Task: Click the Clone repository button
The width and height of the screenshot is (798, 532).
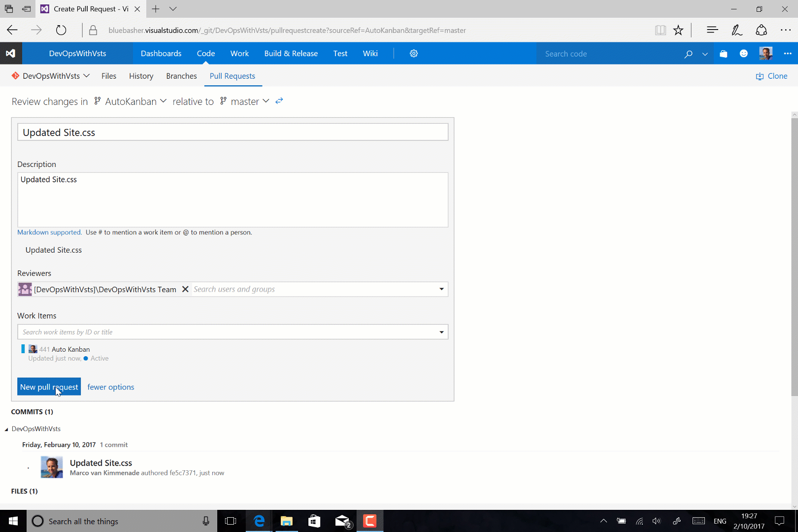Action: coord(771,76)
